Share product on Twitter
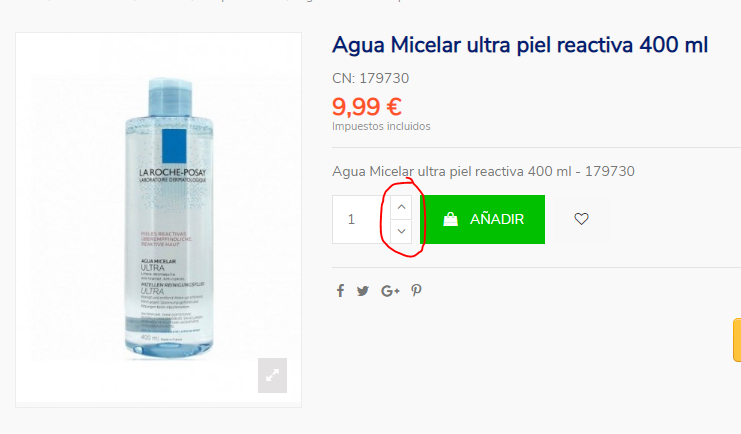The image size is (741, 434). point(363,291)
